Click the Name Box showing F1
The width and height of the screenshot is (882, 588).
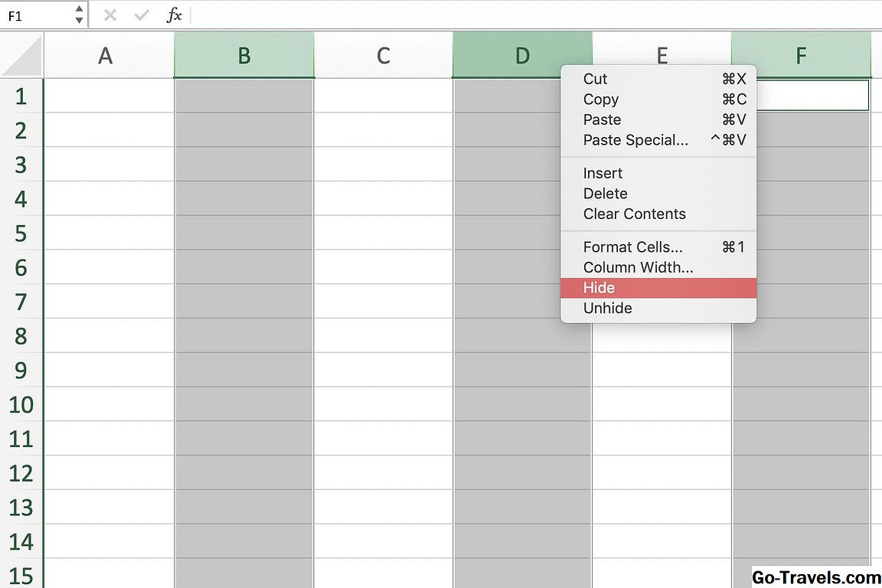[x=37, y=15]
